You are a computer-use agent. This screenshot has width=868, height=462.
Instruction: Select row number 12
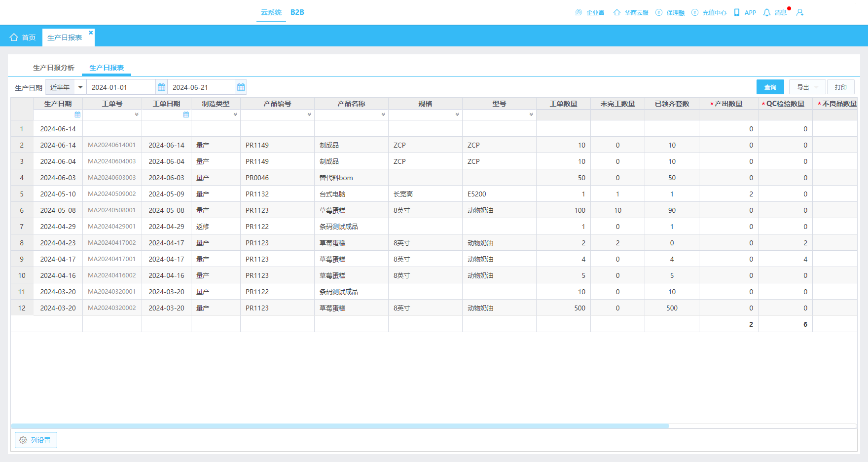click(22, 308)
